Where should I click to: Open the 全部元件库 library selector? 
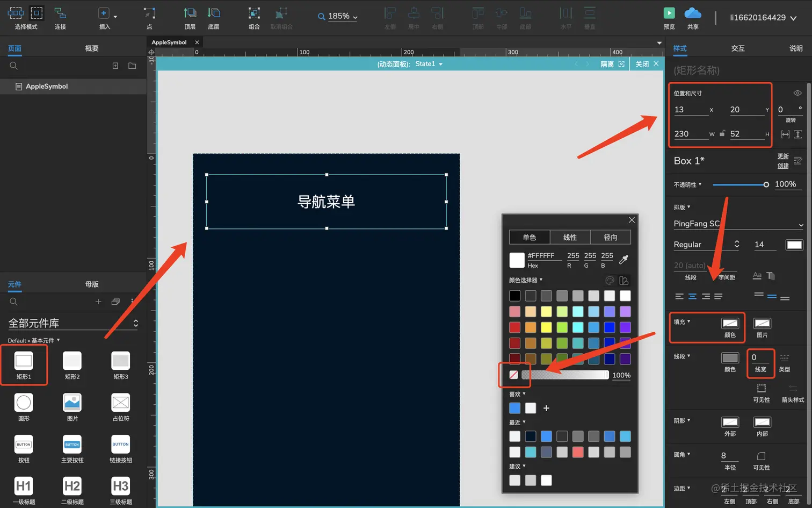(x=73, y=323)
